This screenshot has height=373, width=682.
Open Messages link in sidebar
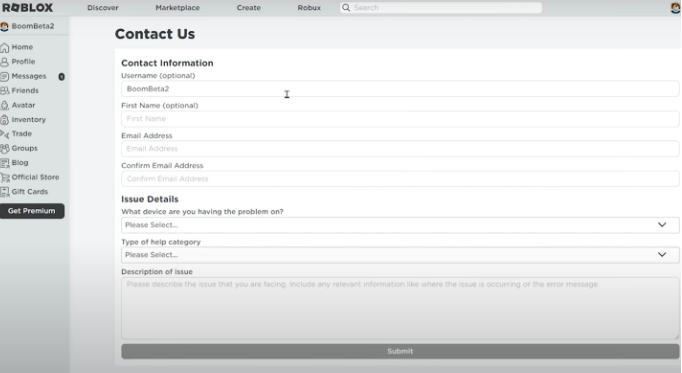pyautogui.click(x=29, y=76)
